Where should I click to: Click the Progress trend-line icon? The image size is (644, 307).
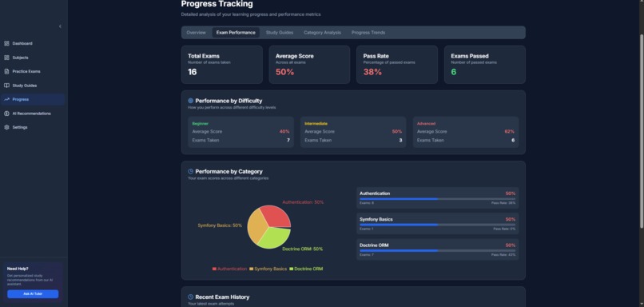pos(6,99)
